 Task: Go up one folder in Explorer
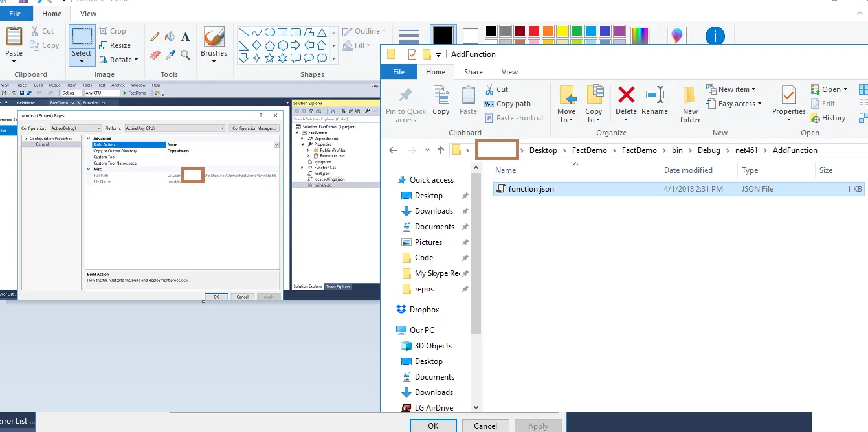coord(441,150)
